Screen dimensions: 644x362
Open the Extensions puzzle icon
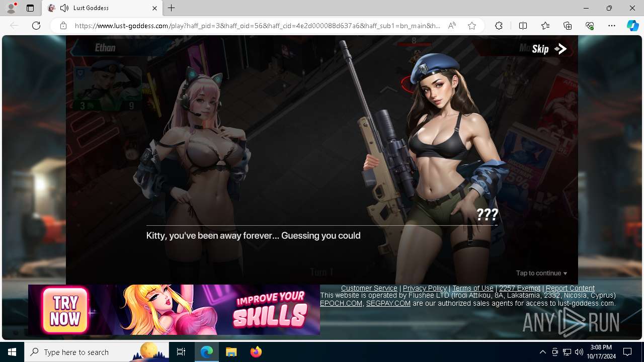point(499,26)
